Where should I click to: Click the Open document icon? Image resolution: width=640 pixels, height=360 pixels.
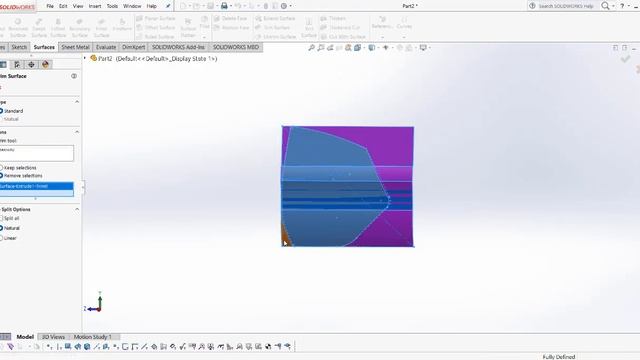pos(196,6)
